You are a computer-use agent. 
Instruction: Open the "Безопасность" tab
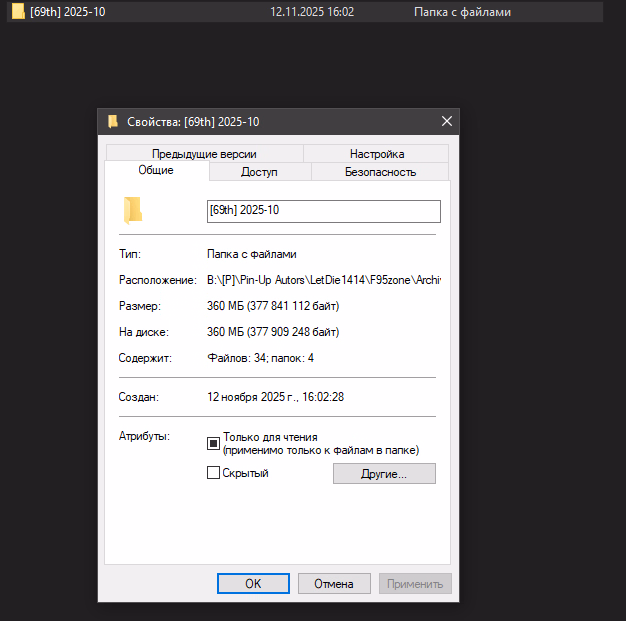380,172
